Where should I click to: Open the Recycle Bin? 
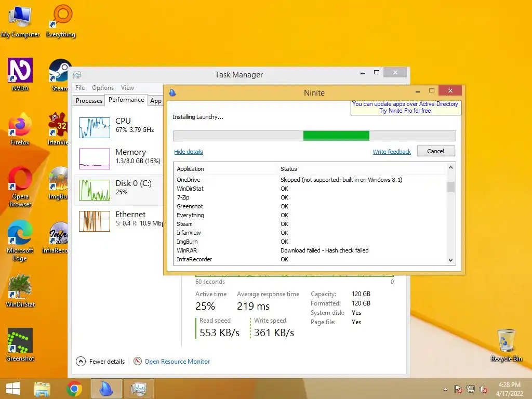pyautogui.click(x=506, y=345)
